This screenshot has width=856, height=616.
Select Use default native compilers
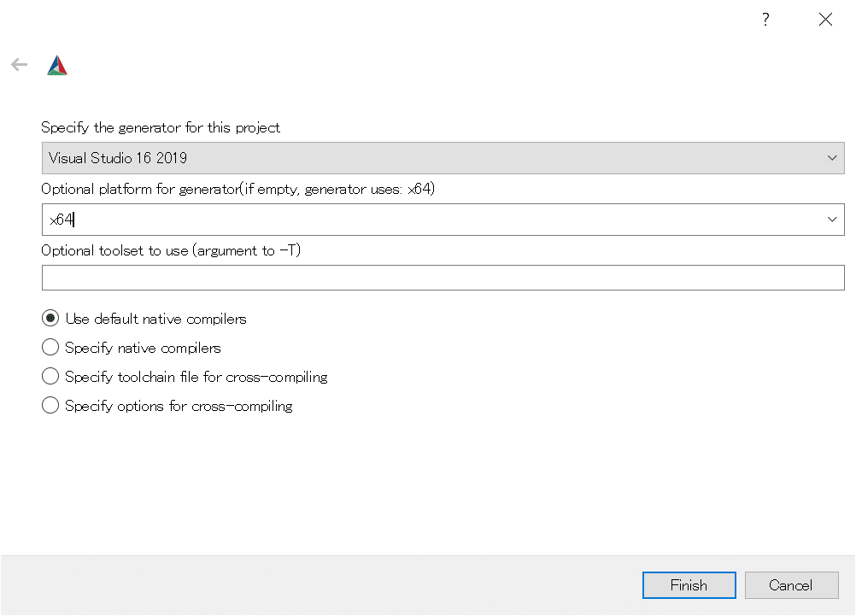click(x=144, y=319)
